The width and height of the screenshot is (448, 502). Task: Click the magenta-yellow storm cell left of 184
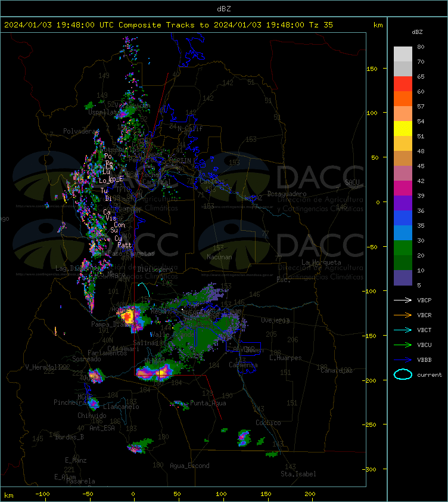(155, 373)
